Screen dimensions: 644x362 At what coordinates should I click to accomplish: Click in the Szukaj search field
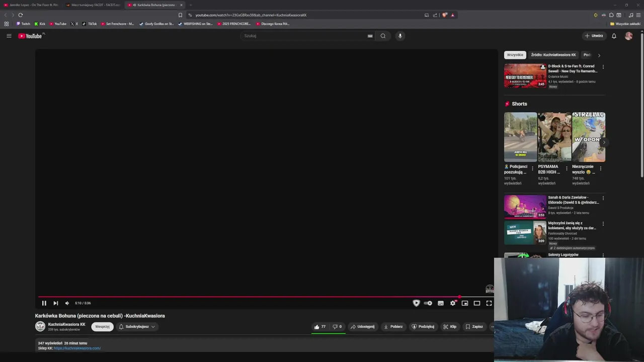tap(304, 36)
